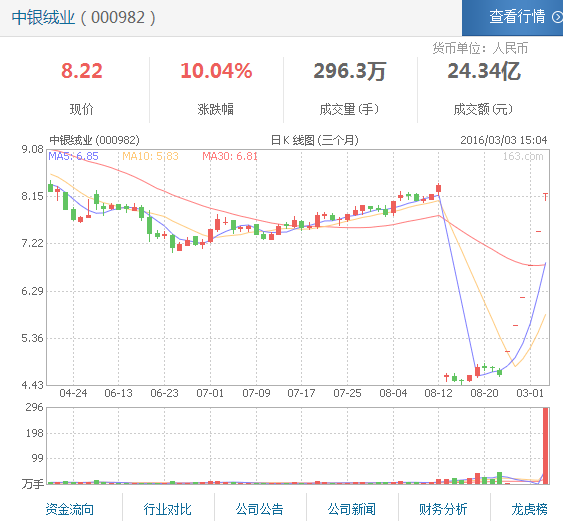Open the 公司公告 tab
The height and width of the screenshot is (521, 563).
coord(259,509)
